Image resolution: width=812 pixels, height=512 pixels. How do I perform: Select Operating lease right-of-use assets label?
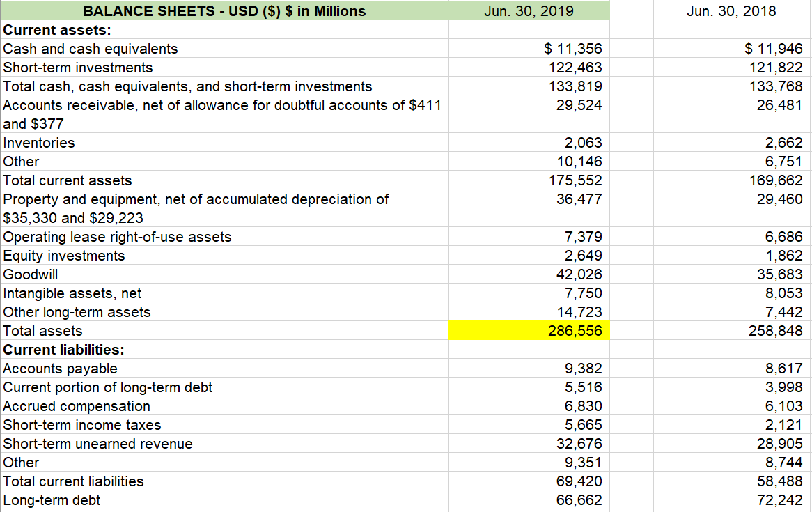pos(117,237)
